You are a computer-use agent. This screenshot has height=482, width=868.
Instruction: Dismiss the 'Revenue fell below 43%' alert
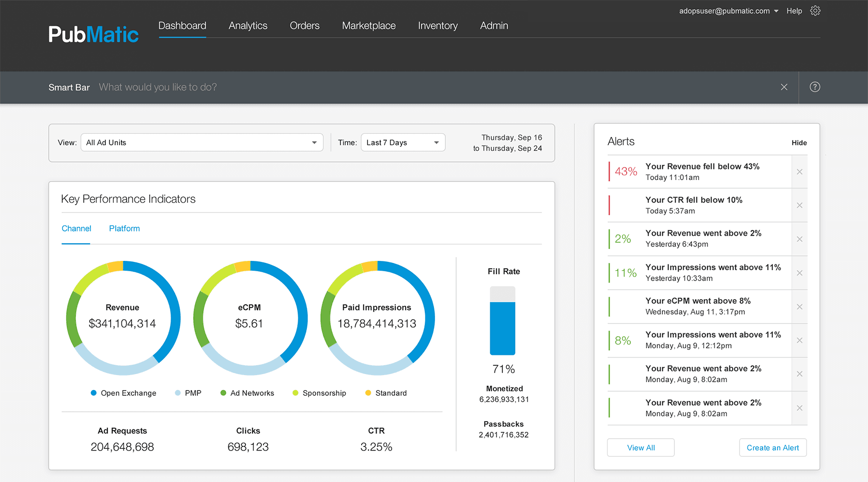pos(799,172)
